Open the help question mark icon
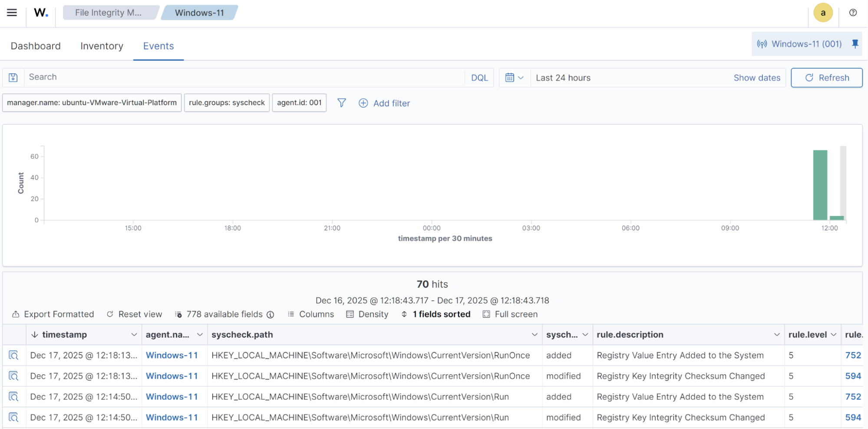The height and width of the screenshot is (429, 868). pos(853,13)
